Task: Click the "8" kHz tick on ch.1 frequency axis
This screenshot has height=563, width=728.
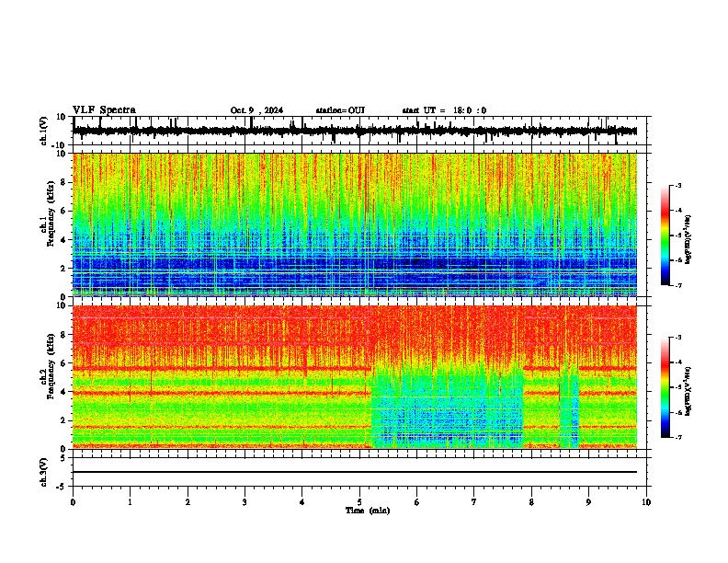Action: [63, 182]
